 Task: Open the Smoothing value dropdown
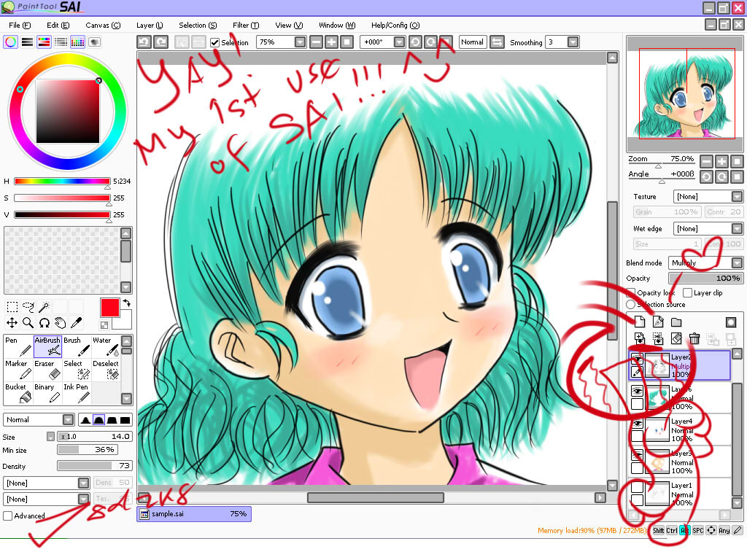(x=573, y=42)
